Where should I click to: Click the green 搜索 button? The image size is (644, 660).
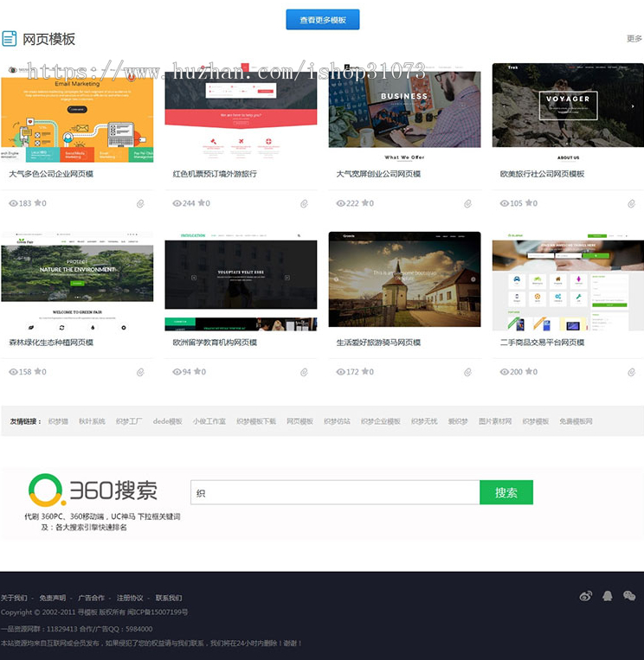coord(506,492)
